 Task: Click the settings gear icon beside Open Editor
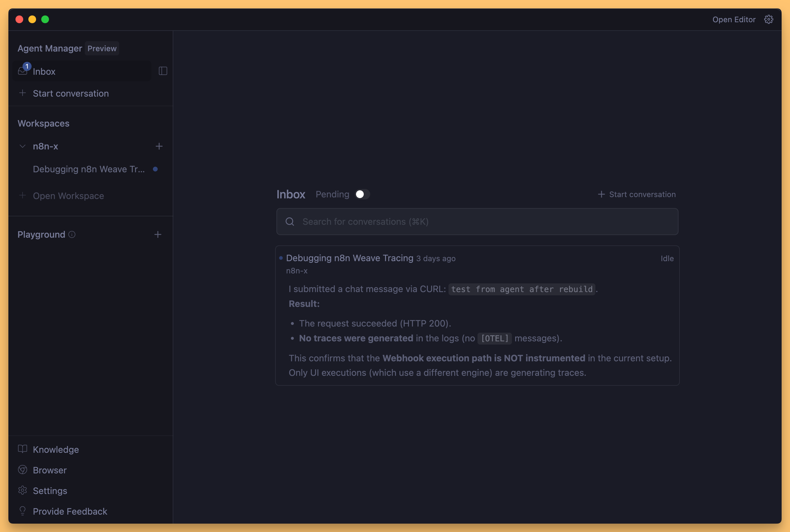coord(768,19)
